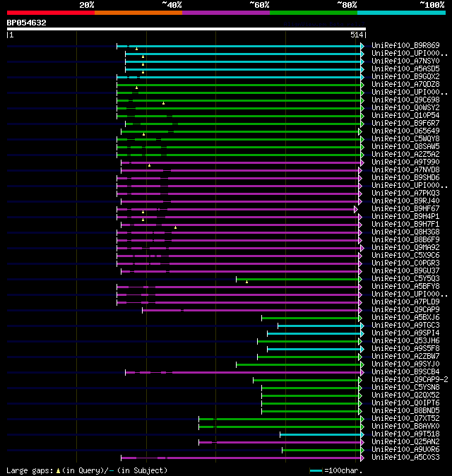Select the UniRef100_Q9MA92 label

tap(405, 248)
